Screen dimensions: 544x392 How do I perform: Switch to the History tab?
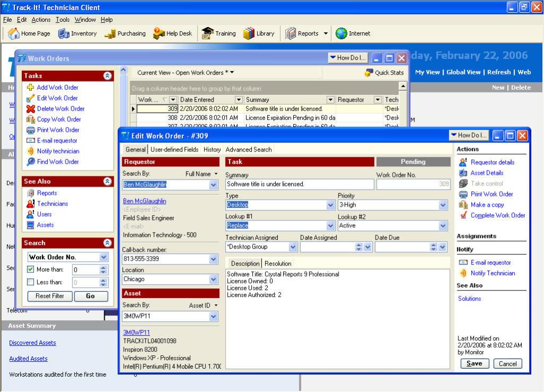click(212, 149)
